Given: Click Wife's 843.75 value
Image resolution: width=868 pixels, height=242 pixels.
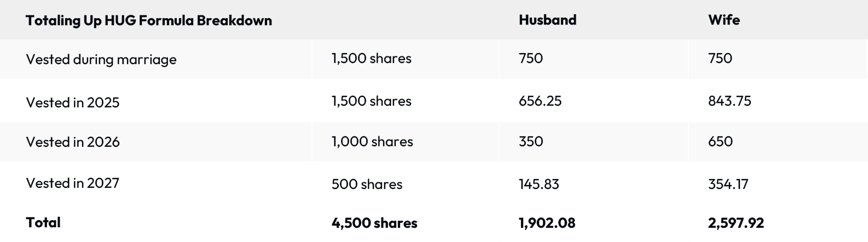Looking at the screenshot, I should tap(729, 101).
